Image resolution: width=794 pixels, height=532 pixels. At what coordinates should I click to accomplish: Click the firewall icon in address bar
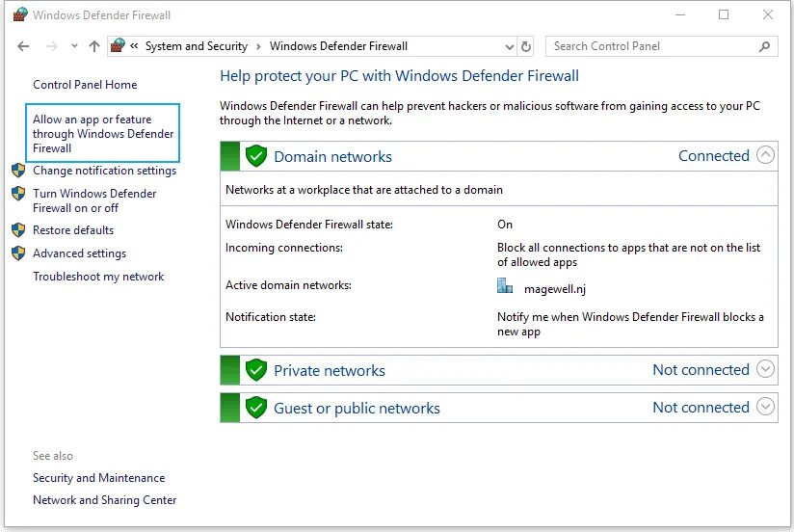(x=118, y=45)
